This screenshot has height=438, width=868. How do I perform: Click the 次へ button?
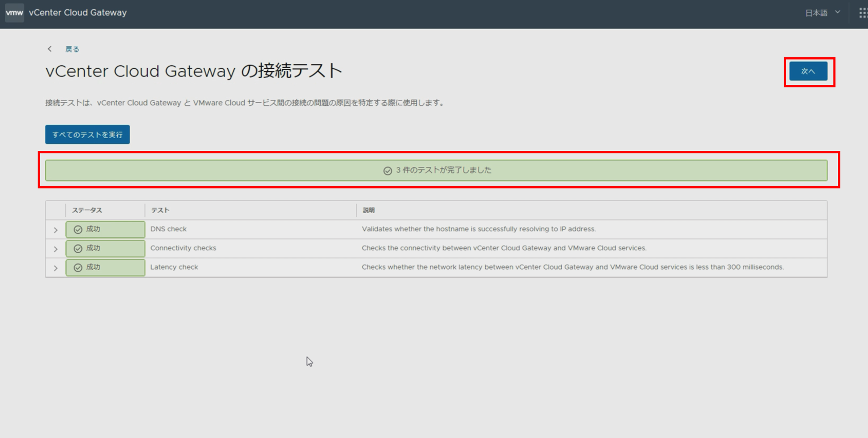808,71
